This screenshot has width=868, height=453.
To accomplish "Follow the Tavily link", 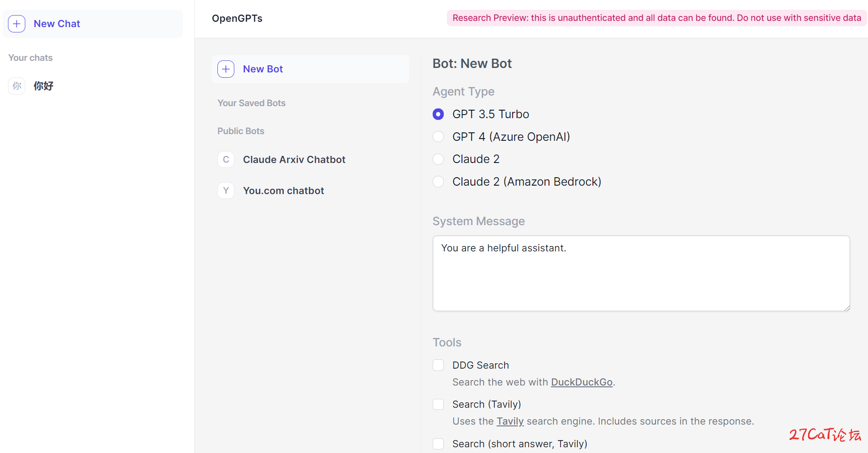I will pyautogui.click(x=510, y=421).
